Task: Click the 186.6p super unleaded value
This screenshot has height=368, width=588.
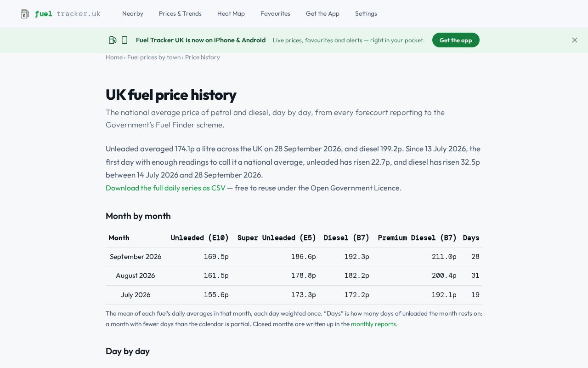Action: coord(303,257)
